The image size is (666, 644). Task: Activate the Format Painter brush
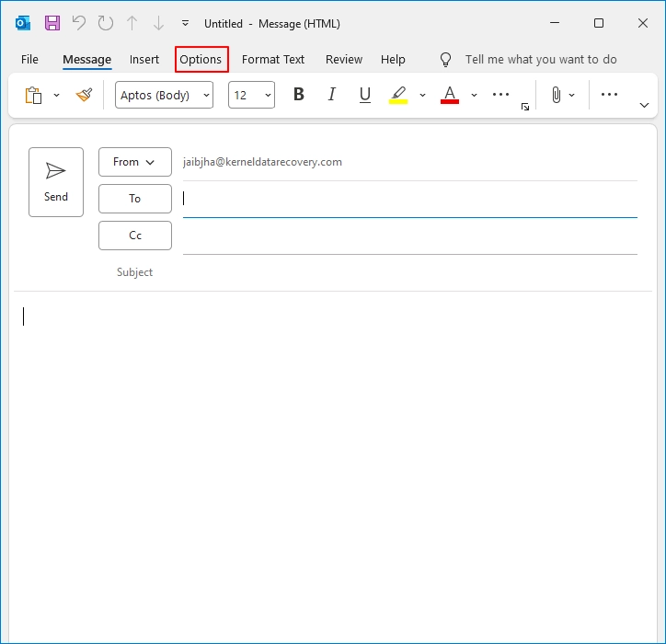pyautogui.click(x=84, y=95)
